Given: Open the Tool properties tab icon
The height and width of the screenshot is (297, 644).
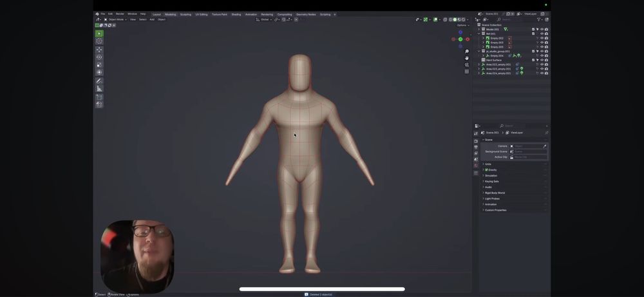Looking at the screenshot, I should coord(476,133).
